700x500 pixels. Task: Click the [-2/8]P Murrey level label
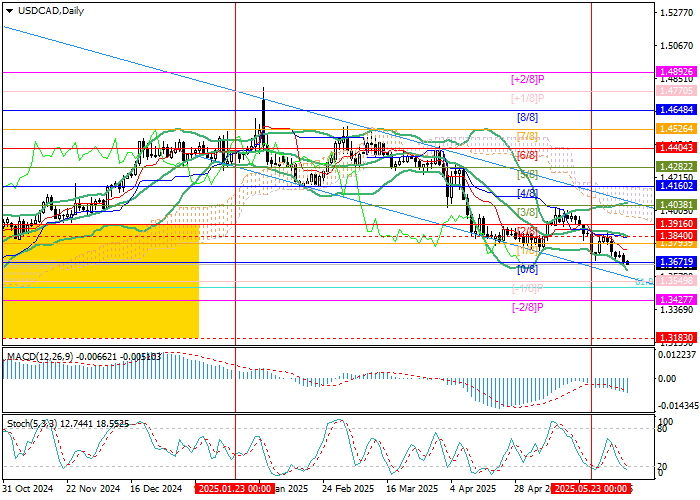[527, 307]
